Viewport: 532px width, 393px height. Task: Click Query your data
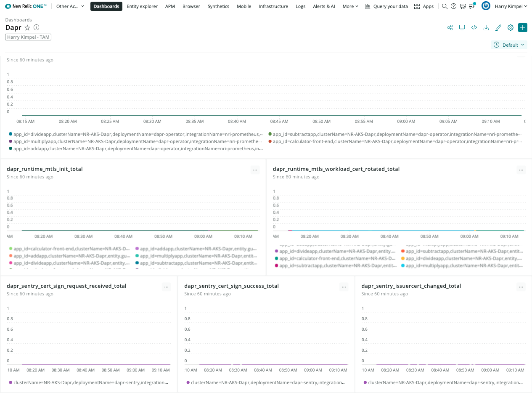click(x=386, y=6)
